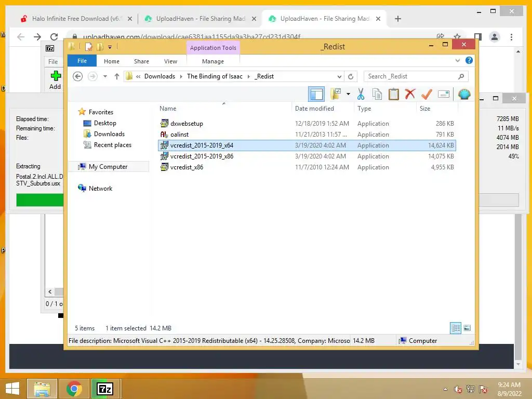Viewport: 532px width, 399px height.
Task: Switch to details view in status bar
Action: click(x=455, y=328)
